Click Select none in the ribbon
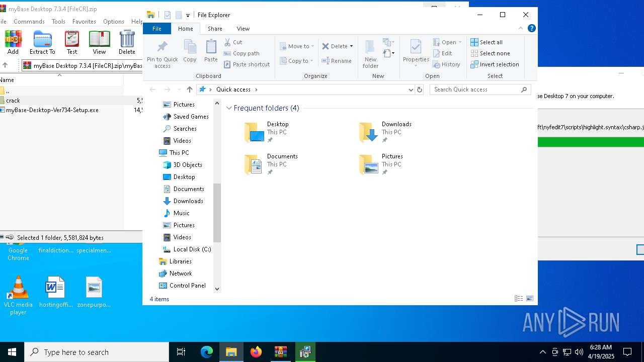The height and width of the screenshot is (362, 644). pos(490,53)
